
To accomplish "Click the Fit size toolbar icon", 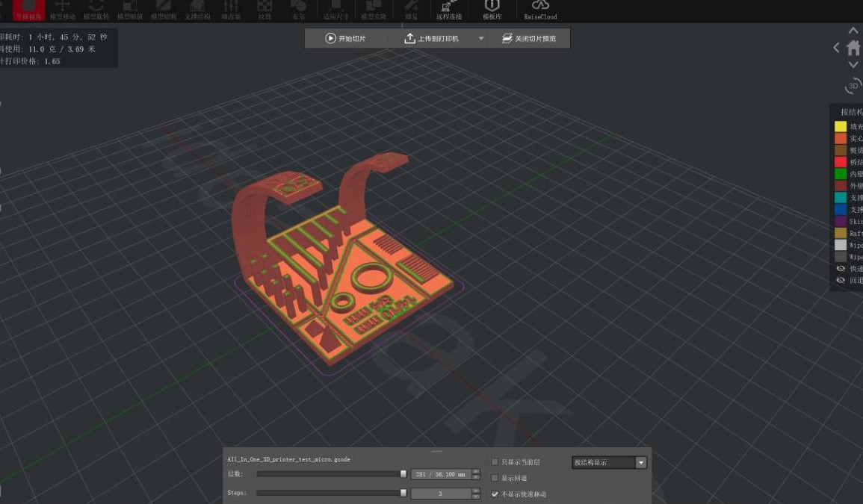I will pyautogui.click(x=335, y=10).
